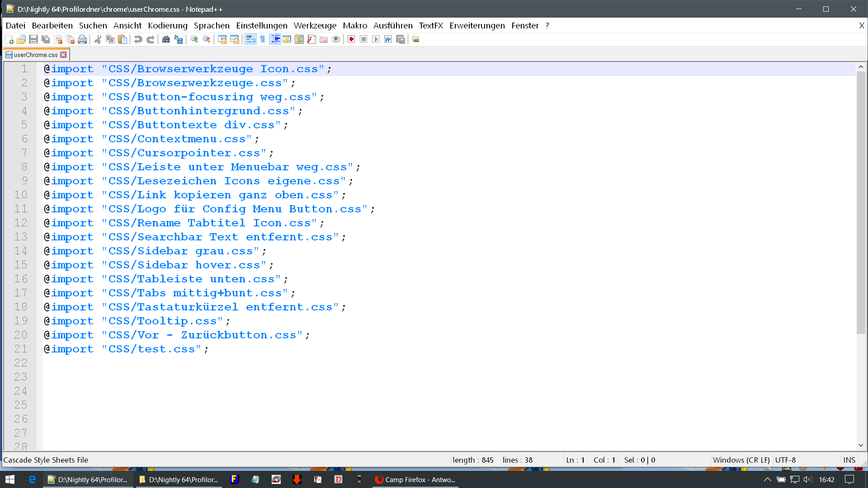Viewport: 868px width, 488px height.
Task: Click the Print toolbar icon
Action: coord(82,40)
